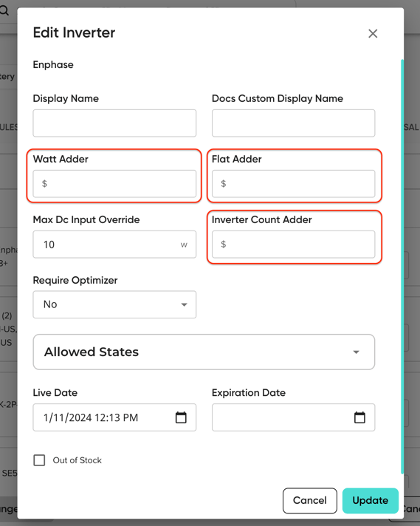The width and height of the screenshot is (420, 526).
Task: Open the Live Date calendar picker
Action: [x=181, y=417]
